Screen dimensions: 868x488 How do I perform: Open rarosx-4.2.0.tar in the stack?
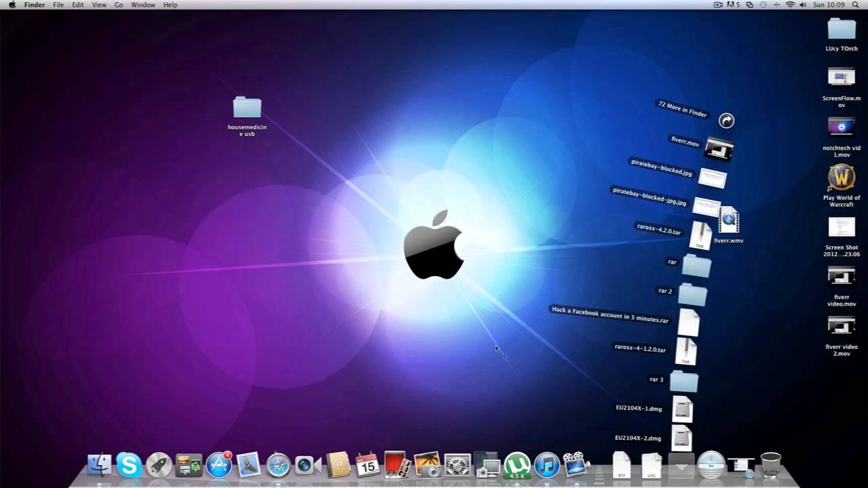tap(701, 236)
